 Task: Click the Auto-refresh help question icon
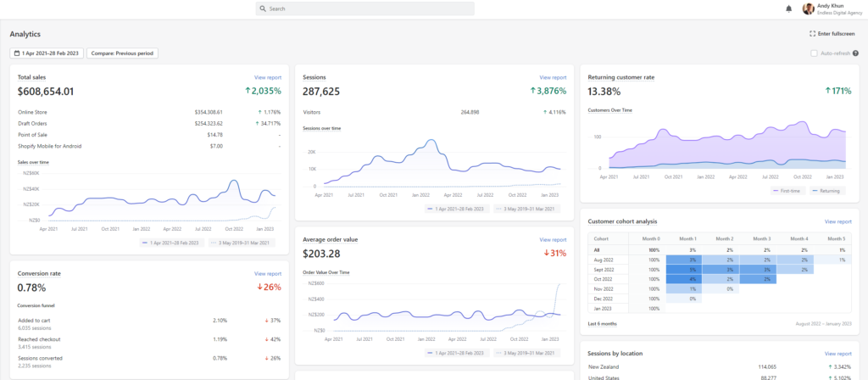tap(855, 53)
